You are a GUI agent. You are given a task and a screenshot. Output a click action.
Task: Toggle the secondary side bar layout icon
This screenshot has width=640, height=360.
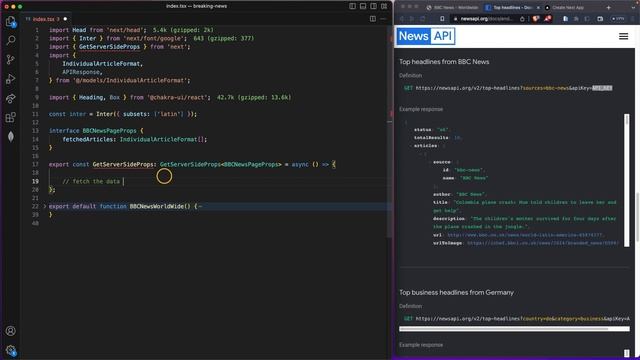[373, 6]
